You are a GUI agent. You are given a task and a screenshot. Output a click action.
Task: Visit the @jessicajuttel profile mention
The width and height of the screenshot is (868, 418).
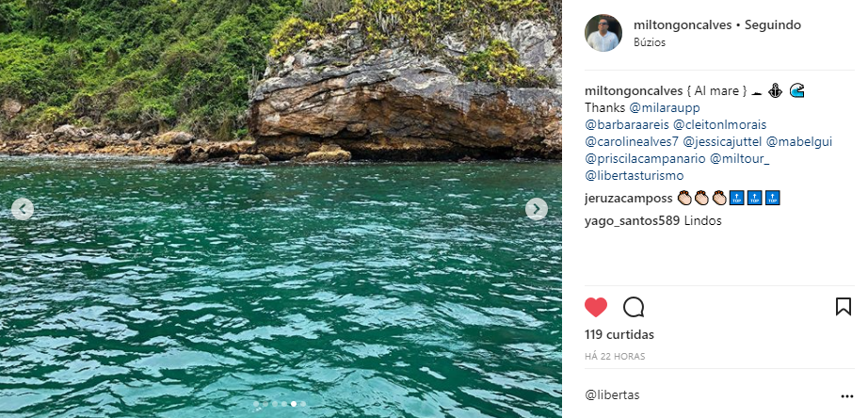(722, 141)
